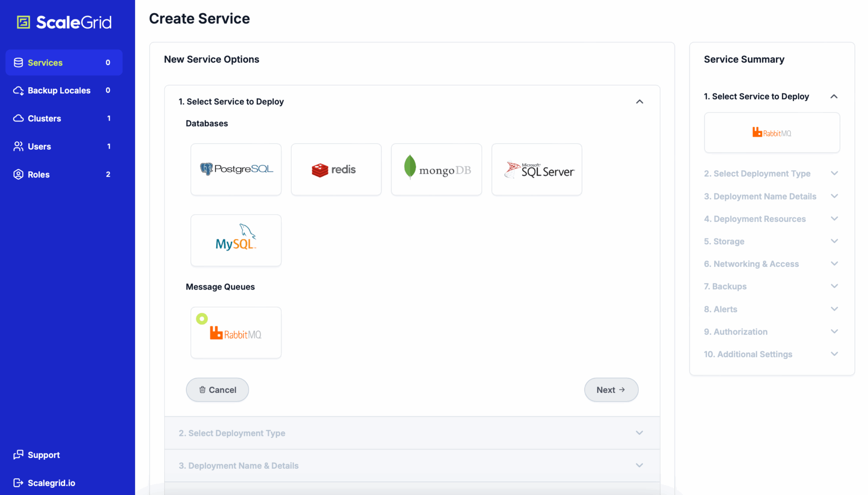Select the Redis database service

pyautogui.click(x=336, y=169)
